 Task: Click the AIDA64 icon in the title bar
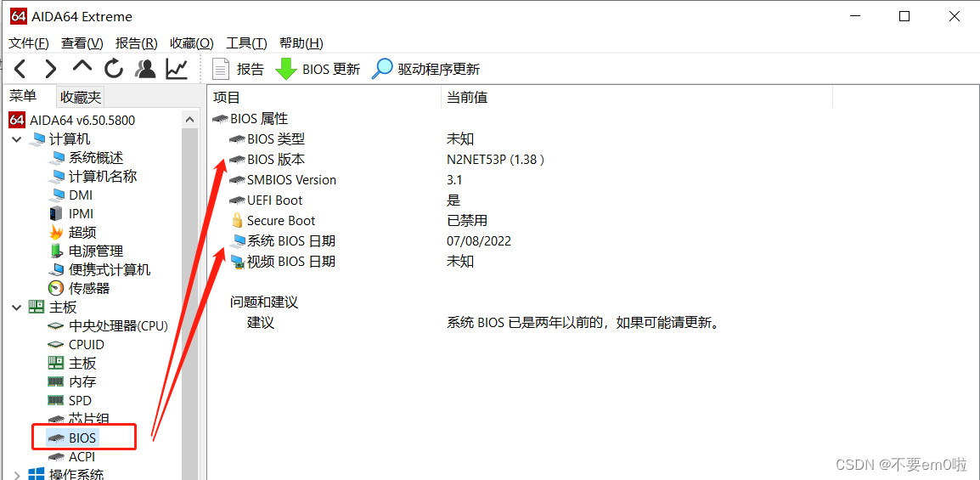coord(18,17)
